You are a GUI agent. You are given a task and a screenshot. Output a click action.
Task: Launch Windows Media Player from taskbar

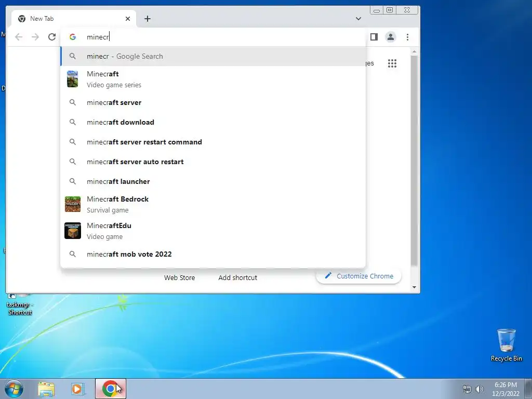(x=77, y=389)
